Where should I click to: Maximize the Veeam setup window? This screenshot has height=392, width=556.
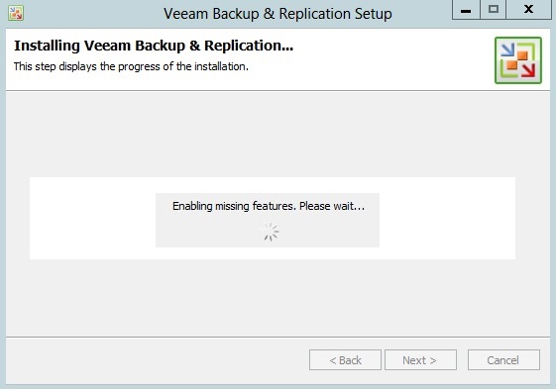tap(493, 10)
